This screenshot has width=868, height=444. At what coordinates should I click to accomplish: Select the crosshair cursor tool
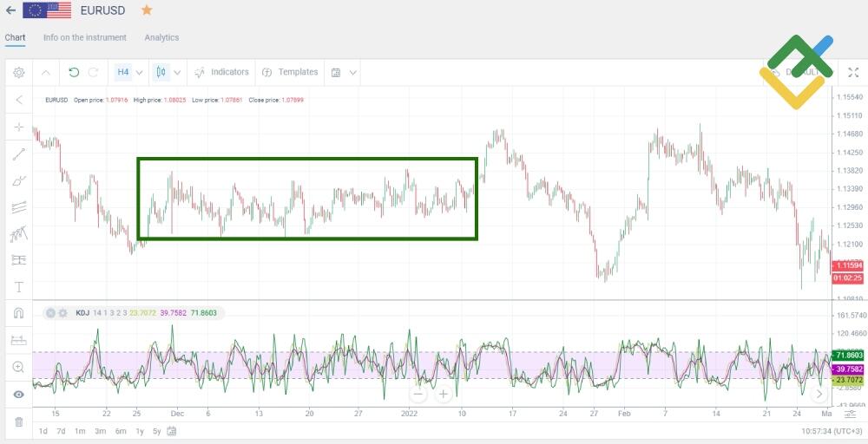click(x=19, y=127)
